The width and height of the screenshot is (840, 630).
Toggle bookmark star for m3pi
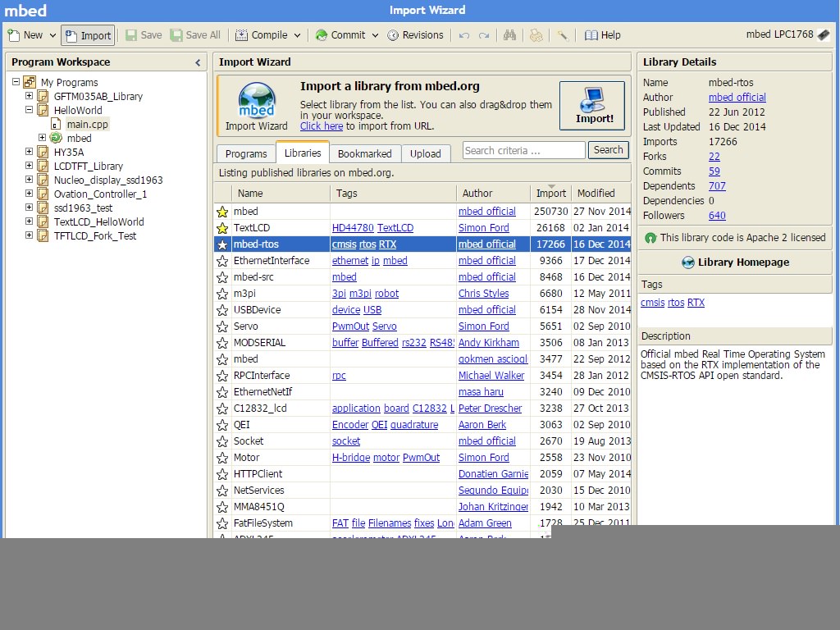click(222, 294)
